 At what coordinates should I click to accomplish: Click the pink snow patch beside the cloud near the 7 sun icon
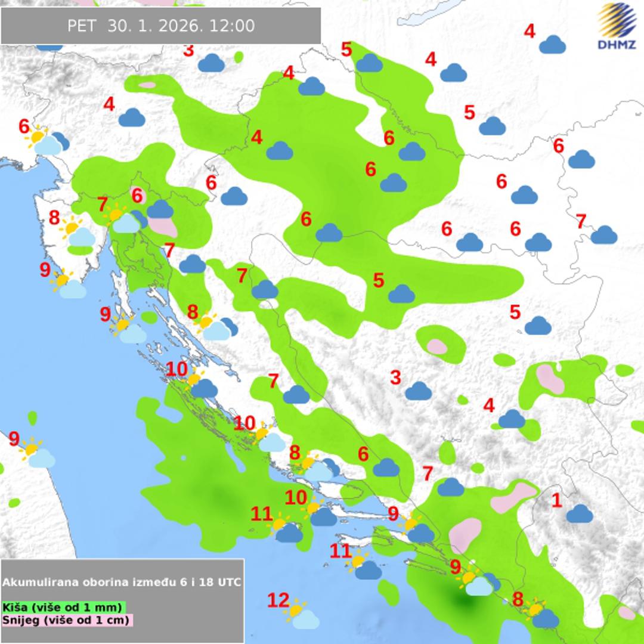point(162,226)
